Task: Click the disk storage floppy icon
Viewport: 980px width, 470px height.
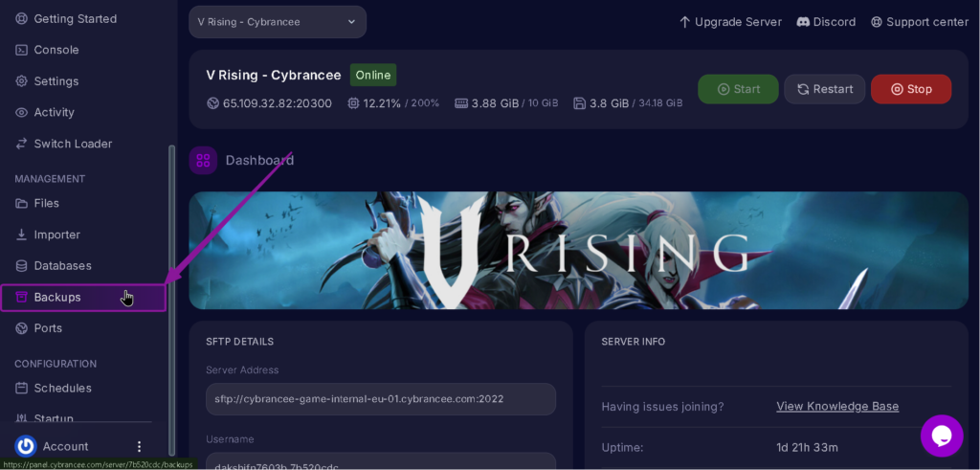Action: click(x=579, y=103)
